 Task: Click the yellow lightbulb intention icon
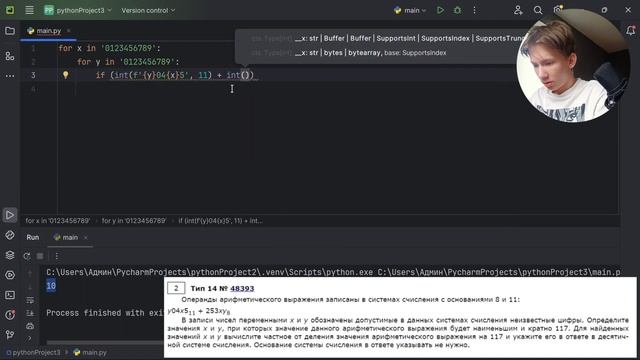[x=66, y=75]
